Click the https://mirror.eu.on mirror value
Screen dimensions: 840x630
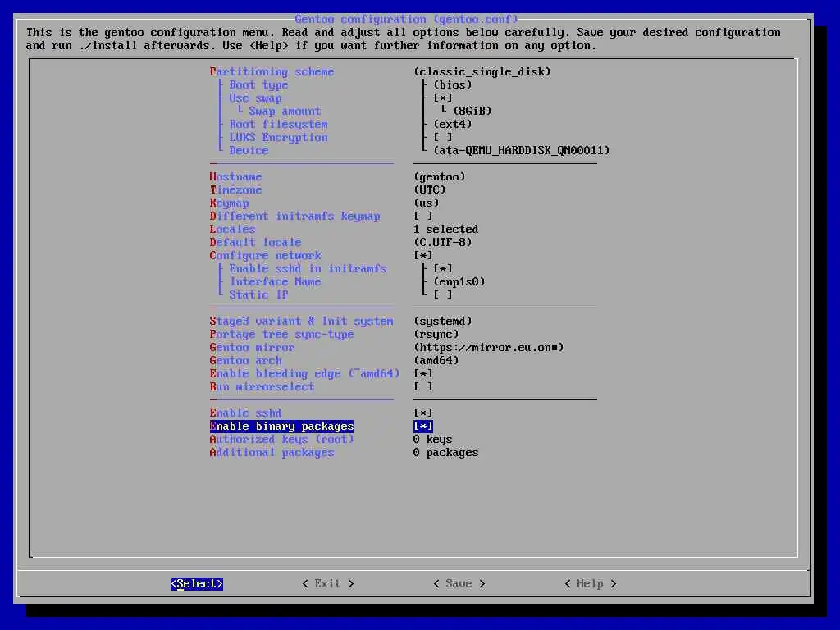(489, 347)
